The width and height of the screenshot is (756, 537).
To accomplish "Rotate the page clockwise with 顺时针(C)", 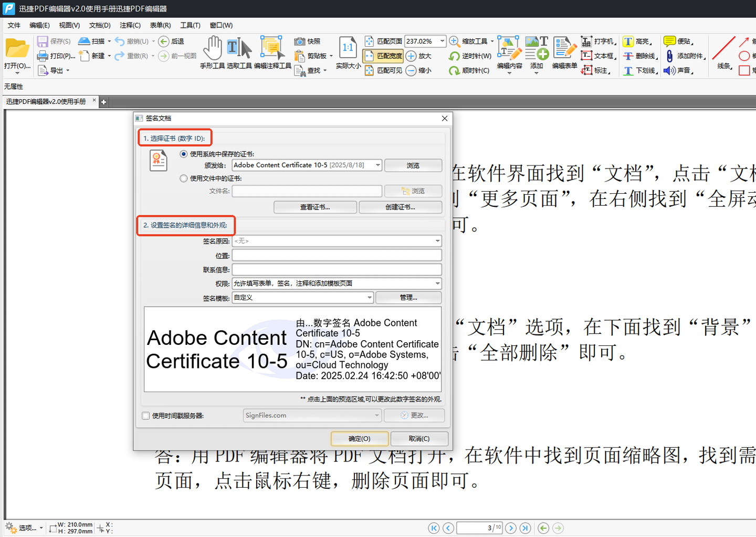I will coord(469,70).
